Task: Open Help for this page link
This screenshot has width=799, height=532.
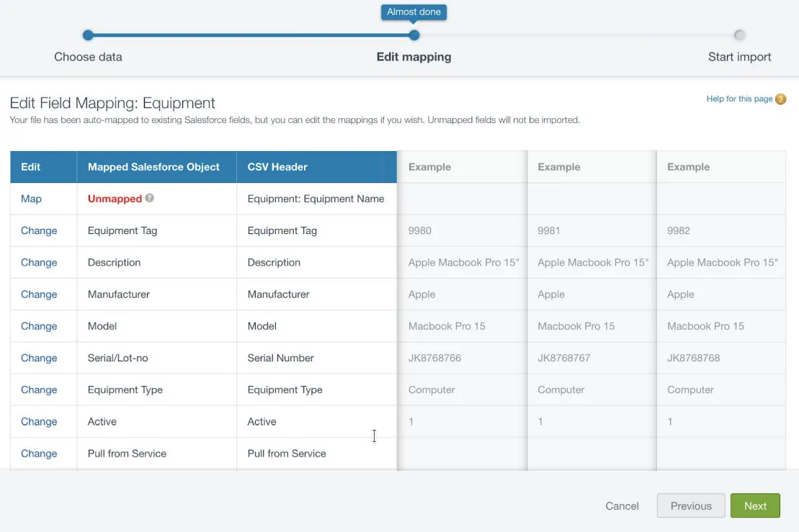Action: point(739,99)
